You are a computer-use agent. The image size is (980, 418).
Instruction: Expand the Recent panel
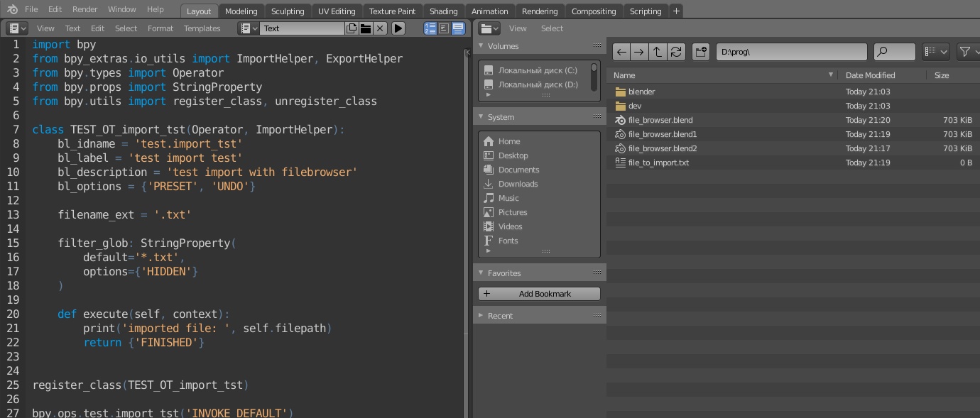(499, 315)
